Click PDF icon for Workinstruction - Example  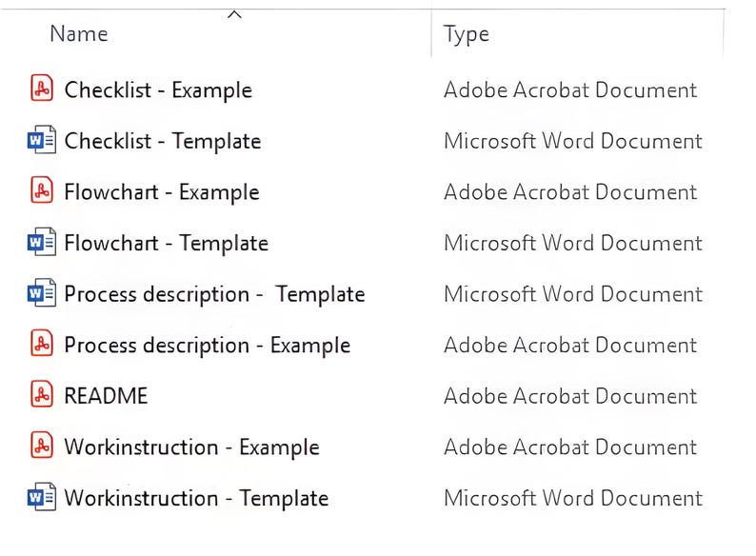(42, 446)
